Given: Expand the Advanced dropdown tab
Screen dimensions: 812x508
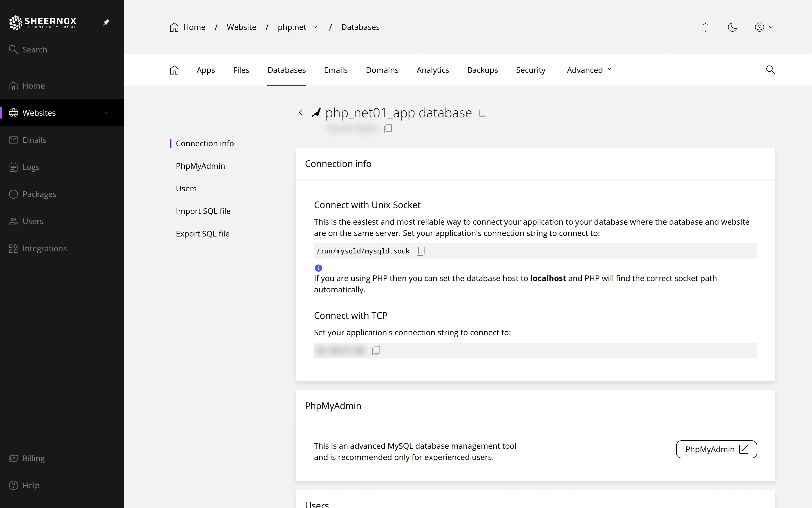Looking at the screenshot, I should pos(589,70).
